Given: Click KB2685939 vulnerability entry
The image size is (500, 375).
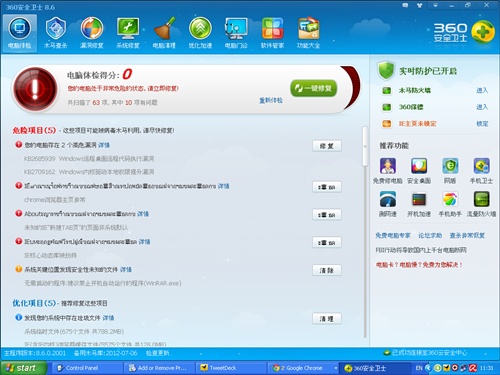Looking at the screenshot, I should pos(89,159).
